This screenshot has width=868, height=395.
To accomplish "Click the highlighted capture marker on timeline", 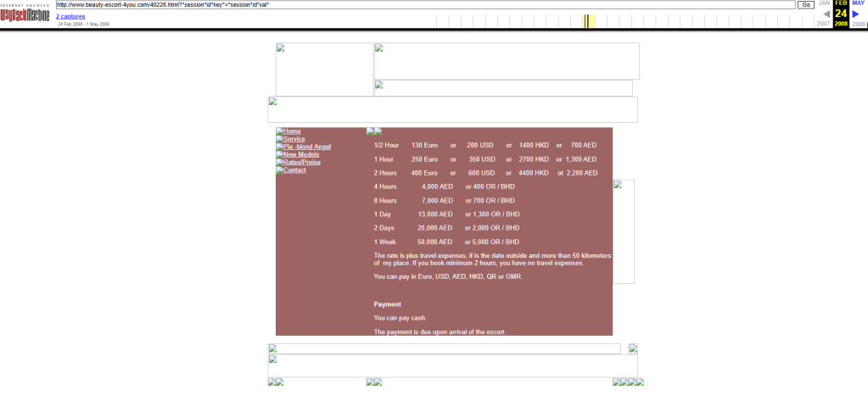I will click(x=586, y=21).
